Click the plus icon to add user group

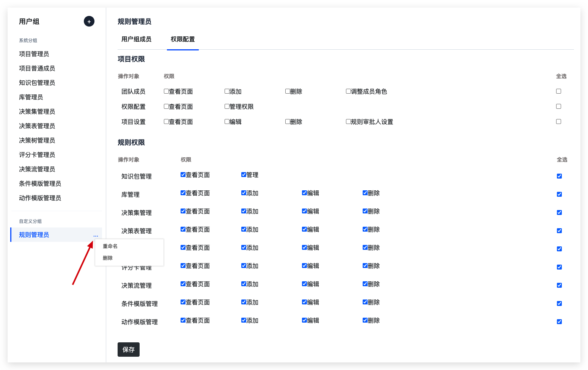[x=89, y=22]
